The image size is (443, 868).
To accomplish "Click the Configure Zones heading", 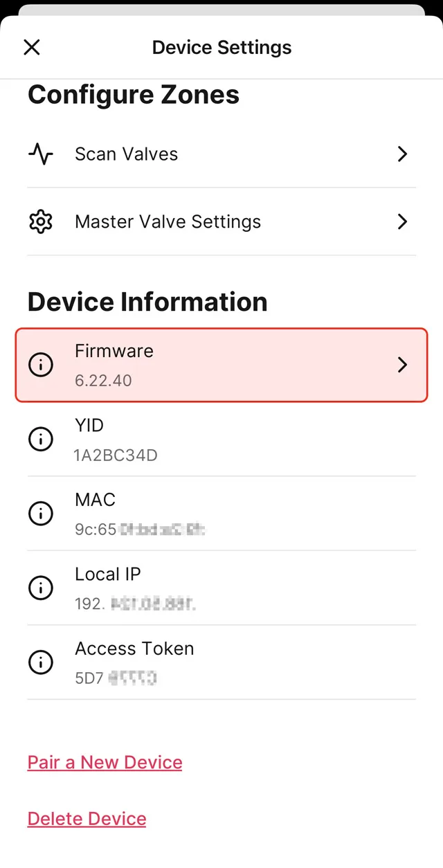I will point(133,95).
